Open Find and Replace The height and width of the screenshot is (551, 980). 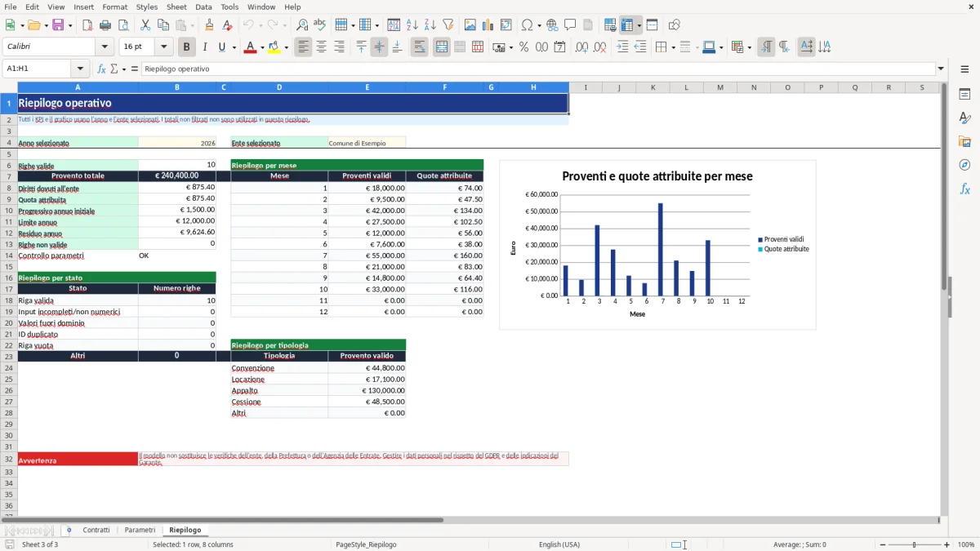tap(302, 25)
